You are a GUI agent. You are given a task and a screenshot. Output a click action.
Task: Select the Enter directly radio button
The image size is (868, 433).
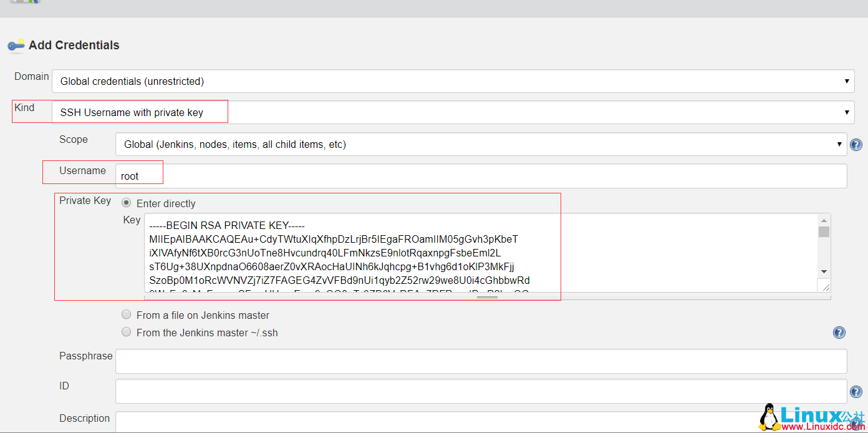click(126, 202)
